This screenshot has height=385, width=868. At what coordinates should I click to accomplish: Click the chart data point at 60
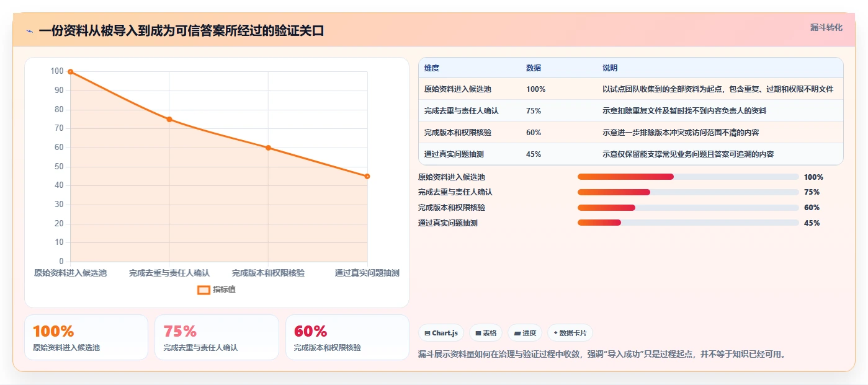pyautogui.click(x=268, y=148)
